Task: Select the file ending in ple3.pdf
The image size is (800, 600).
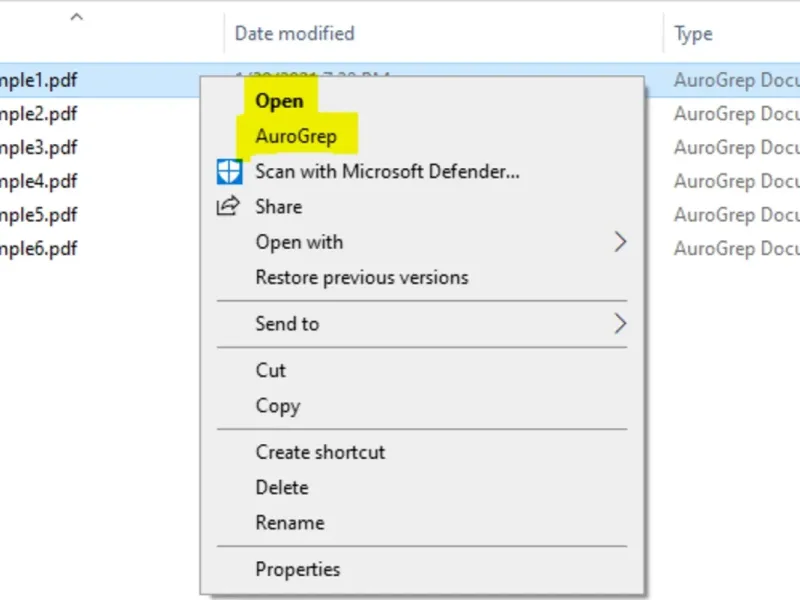Action: coord(40,148)
